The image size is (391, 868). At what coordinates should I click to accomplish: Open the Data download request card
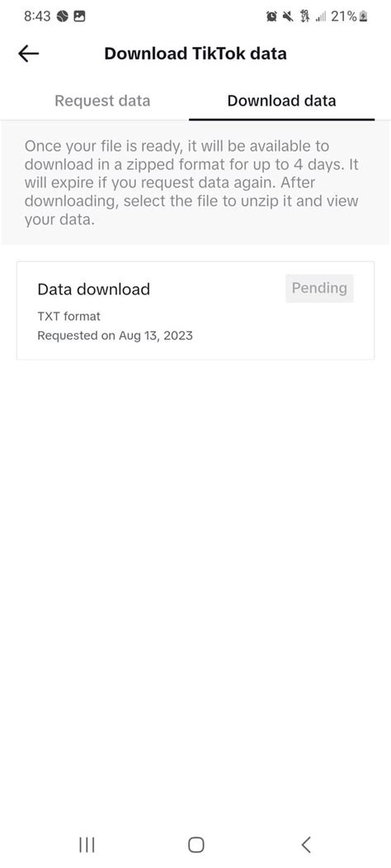[x=195, y=311]
